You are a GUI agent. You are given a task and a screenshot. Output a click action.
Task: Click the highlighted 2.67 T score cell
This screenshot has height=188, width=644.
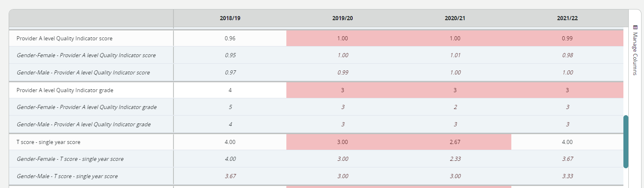click(455, 142)
